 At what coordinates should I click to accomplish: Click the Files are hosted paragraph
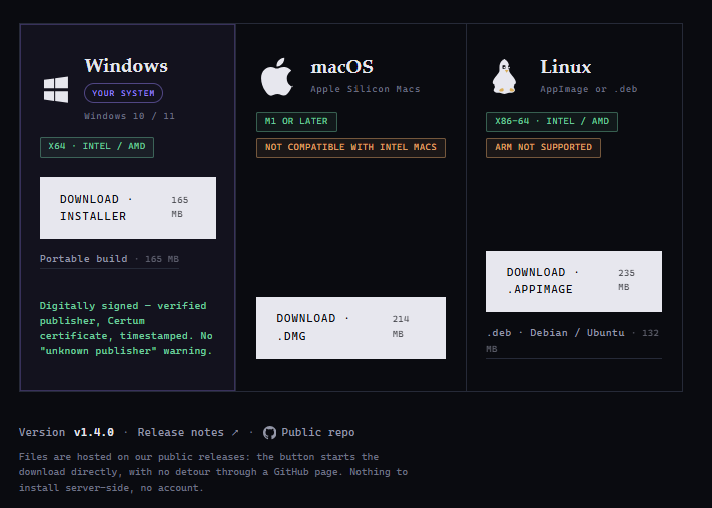coord(213,472)
